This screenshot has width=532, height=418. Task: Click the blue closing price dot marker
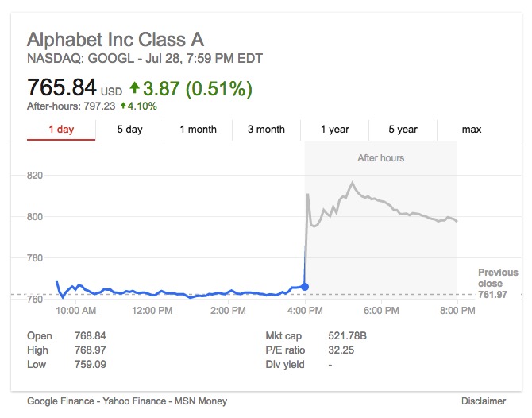(x=305, y=287)
